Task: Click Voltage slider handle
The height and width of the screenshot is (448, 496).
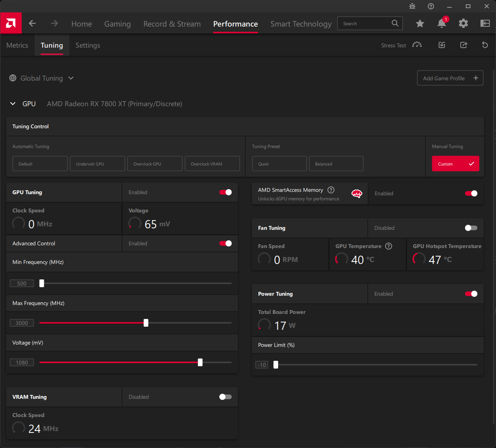Action: (200, 362)
